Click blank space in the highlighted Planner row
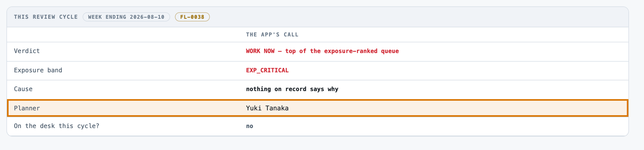644x150 pixels. pyautogui.click(x=456, y=108)
